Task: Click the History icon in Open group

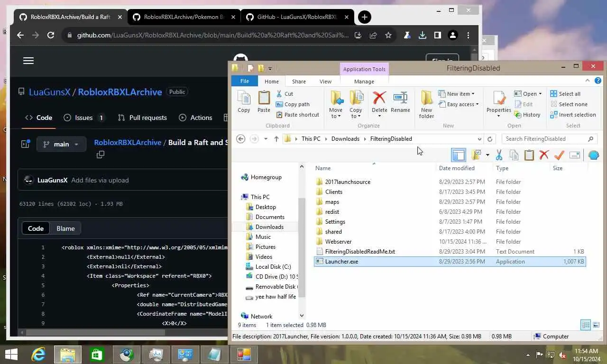Action: coord(527,115)
